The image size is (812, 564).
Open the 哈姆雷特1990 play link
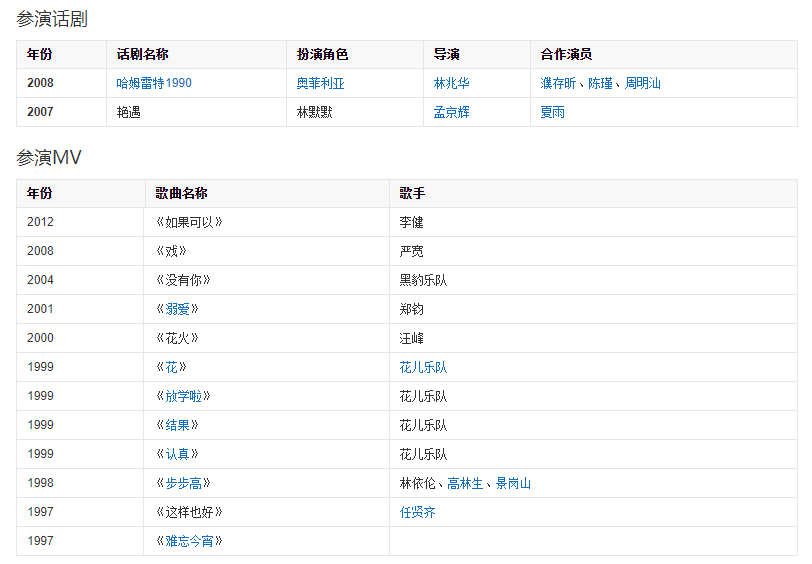click(154, 83)
